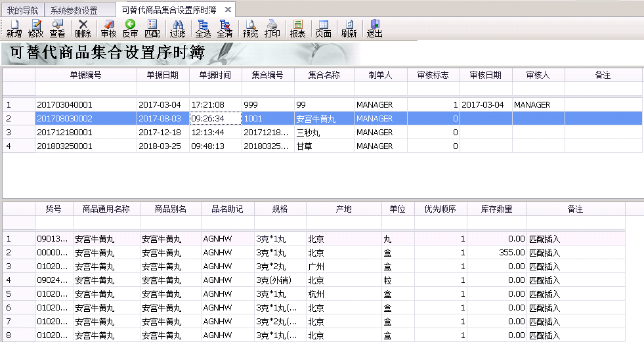
Task: Click the 修改 (edit) toolbar icon
Action: coord(36,29)
